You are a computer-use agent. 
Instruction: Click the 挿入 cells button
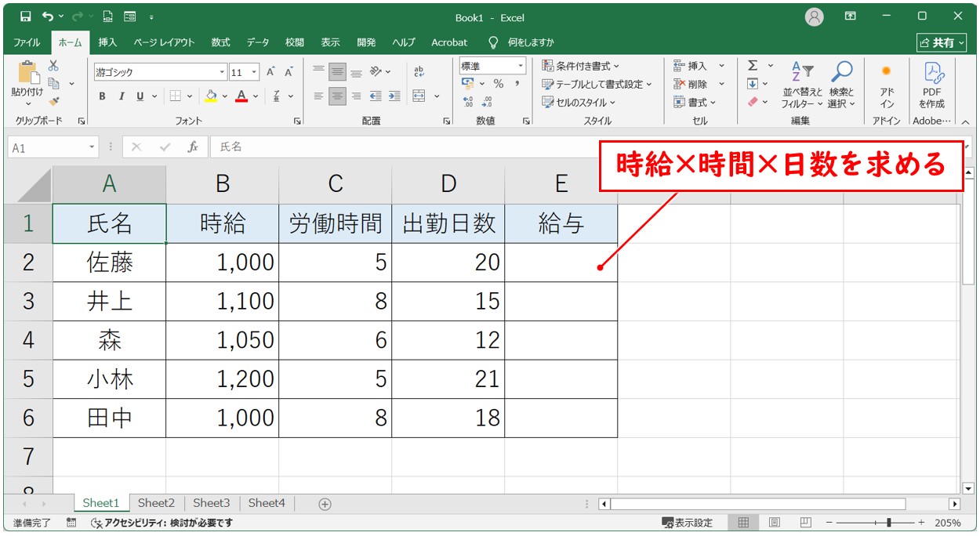[x=698, y=66]
